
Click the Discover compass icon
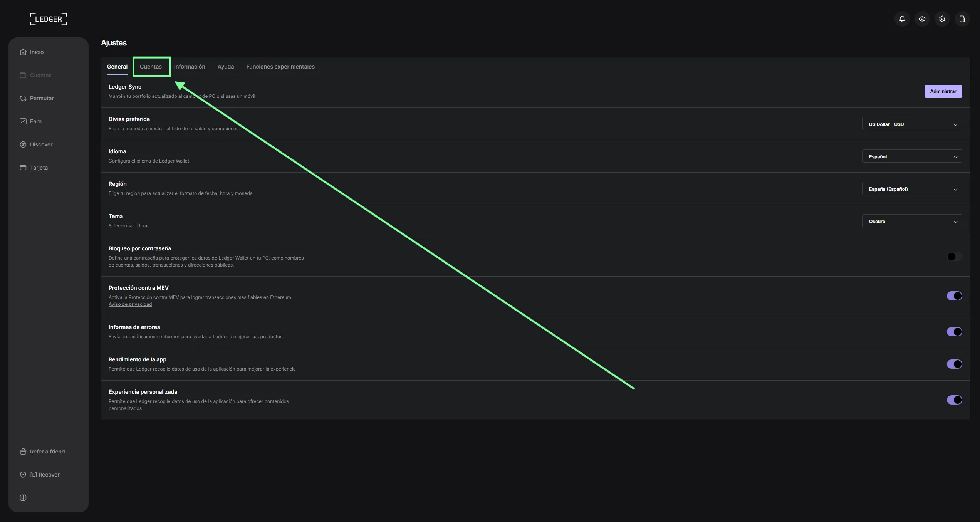pyautogui.click(x=23, y=144)
